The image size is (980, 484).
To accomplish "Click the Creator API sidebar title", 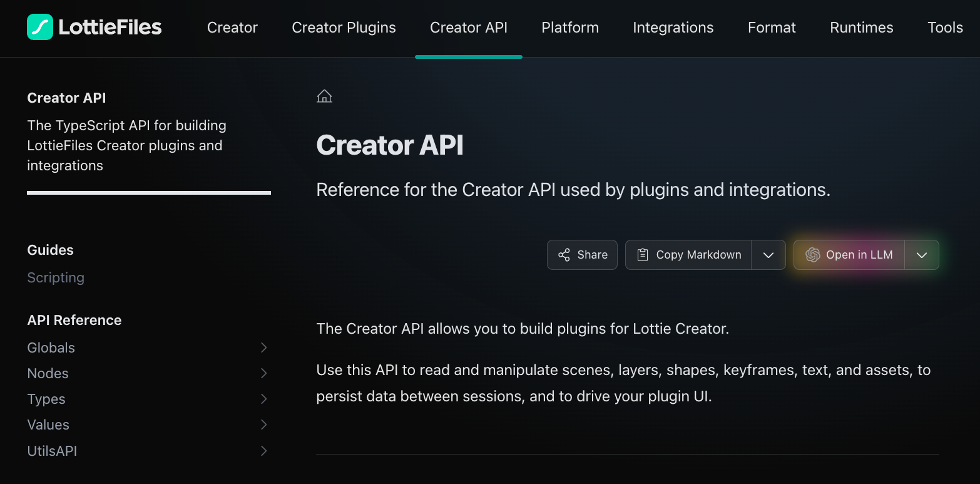I will pyautogui.click(x=66, y=98).
